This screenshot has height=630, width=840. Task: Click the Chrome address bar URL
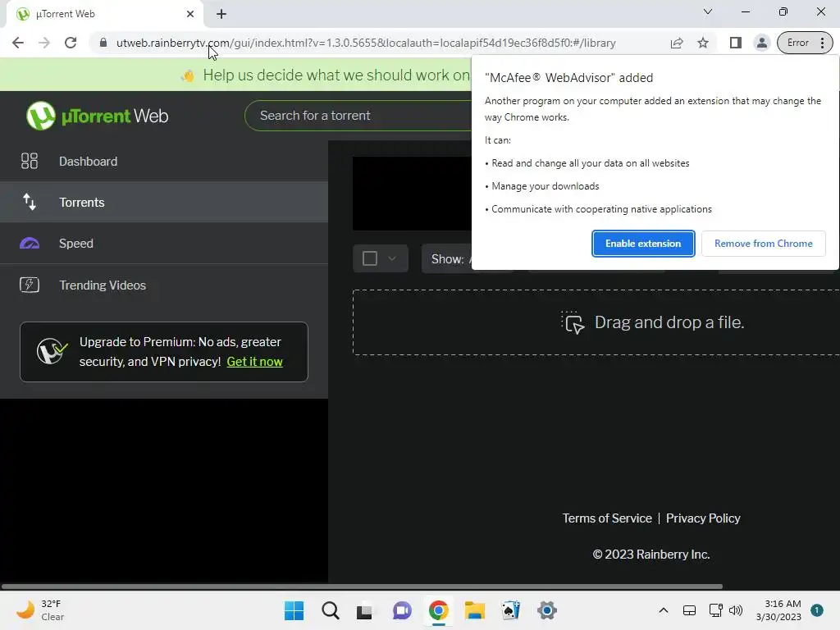(x=366, y=43)
